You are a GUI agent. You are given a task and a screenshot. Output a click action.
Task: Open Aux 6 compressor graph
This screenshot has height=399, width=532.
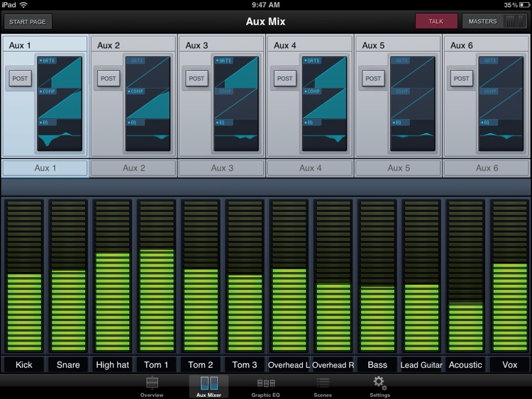coord(501,103)
